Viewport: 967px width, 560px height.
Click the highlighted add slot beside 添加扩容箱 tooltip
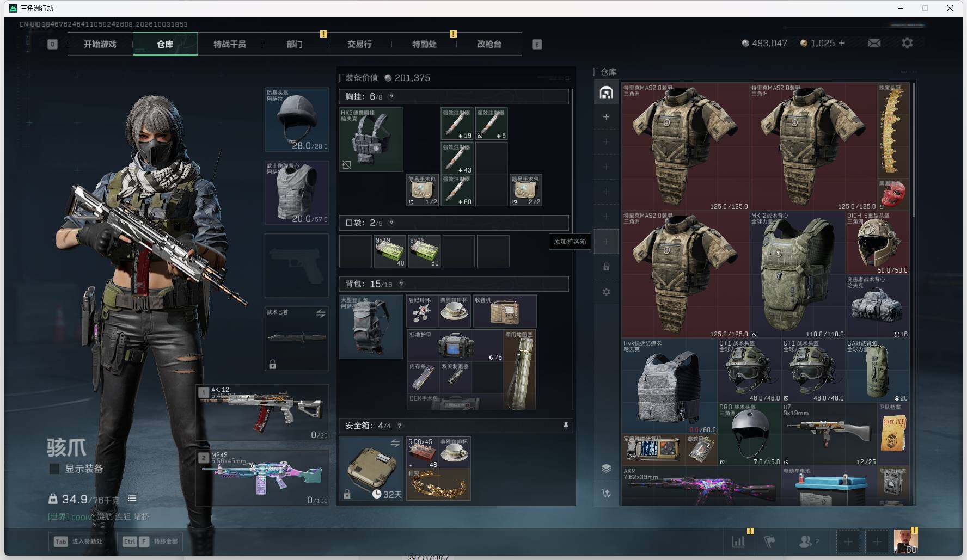point(606,242)
